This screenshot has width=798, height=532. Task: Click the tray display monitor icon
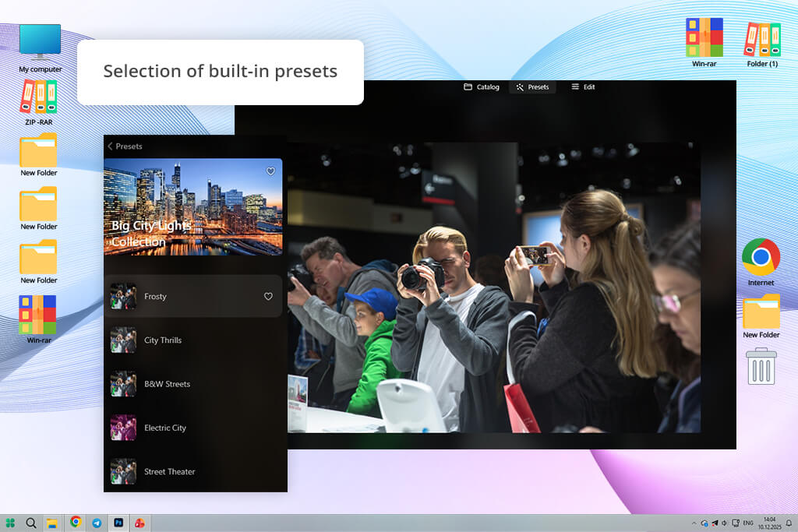coord(736,523)
